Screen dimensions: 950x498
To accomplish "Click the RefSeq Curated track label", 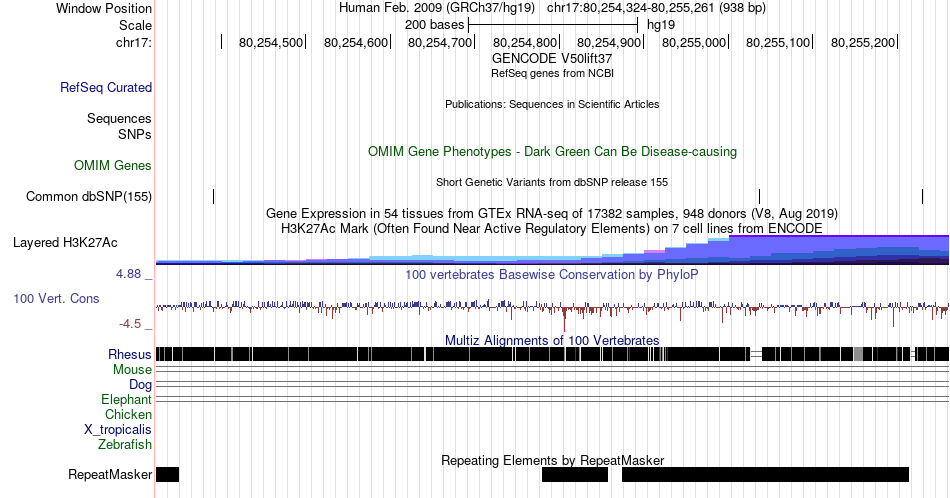I will point(105,87).
